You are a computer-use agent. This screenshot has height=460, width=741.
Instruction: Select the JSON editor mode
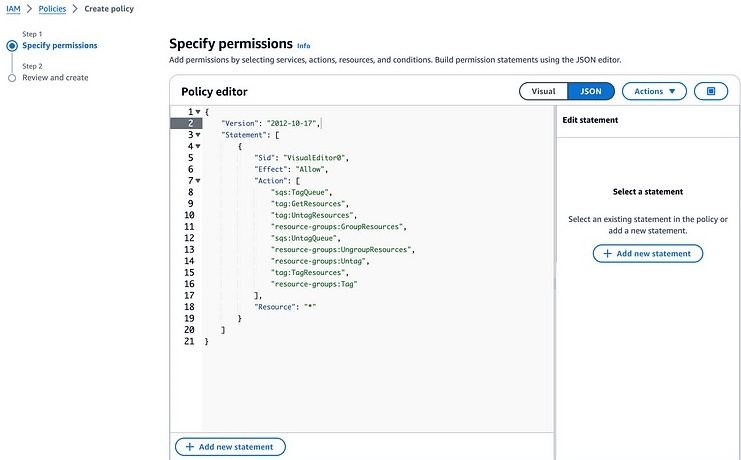coord(591,91)
